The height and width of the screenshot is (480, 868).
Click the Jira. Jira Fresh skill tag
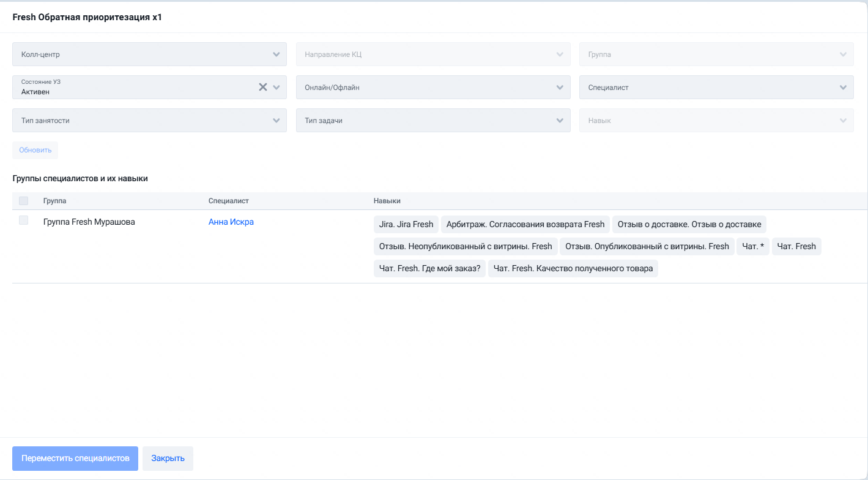[x=406, y=224]
